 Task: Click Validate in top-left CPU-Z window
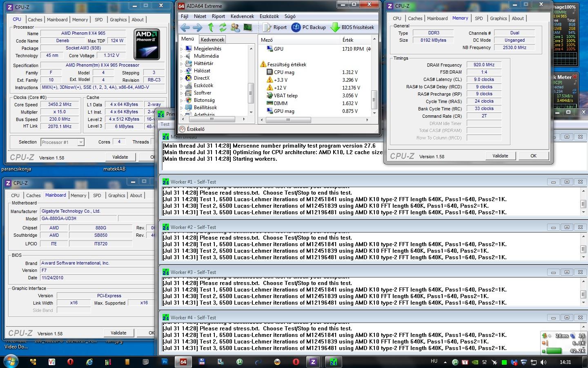tap(120, 157)
